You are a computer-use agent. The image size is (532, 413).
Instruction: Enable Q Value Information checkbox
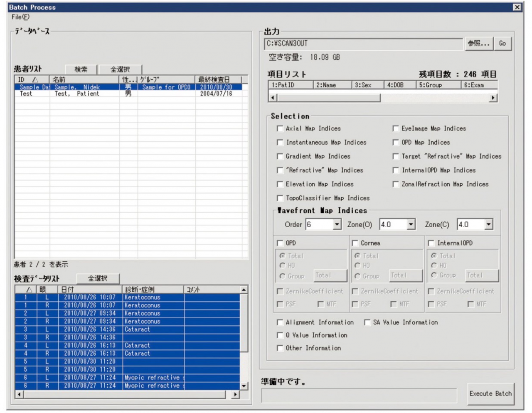pyautogui.click(x=280, y=335)
